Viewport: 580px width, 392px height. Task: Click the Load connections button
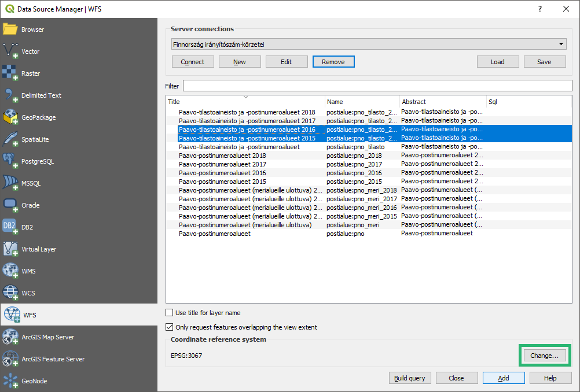pyautogui.click(x=497, y=62)
